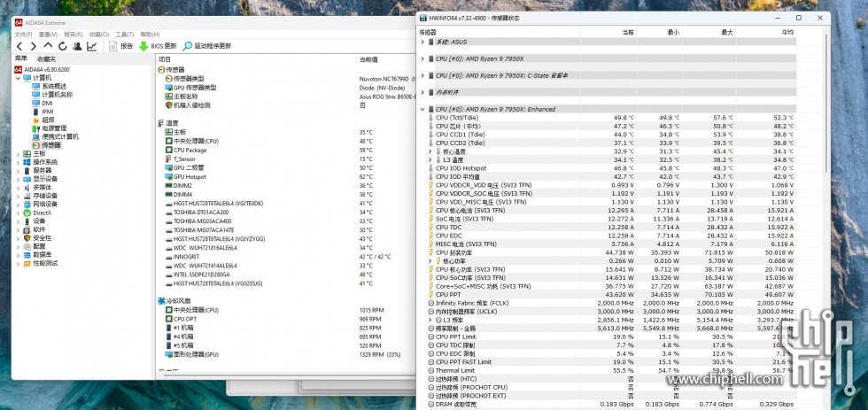This screenshot has height=410, width=868.
Task: Collapse the 计算机 tree node
Action: tap(19, 78)
